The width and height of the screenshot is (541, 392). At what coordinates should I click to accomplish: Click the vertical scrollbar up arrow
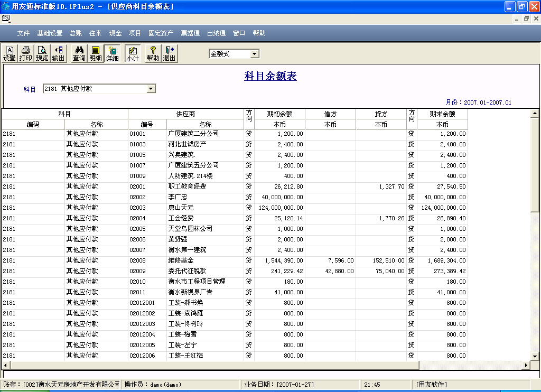tap(535, 113)
